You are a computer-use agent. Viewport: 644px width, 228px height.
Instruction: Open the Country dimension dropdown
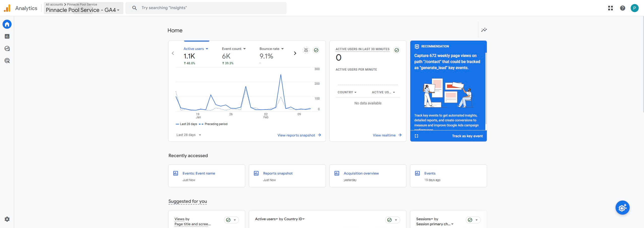(347, 92)
